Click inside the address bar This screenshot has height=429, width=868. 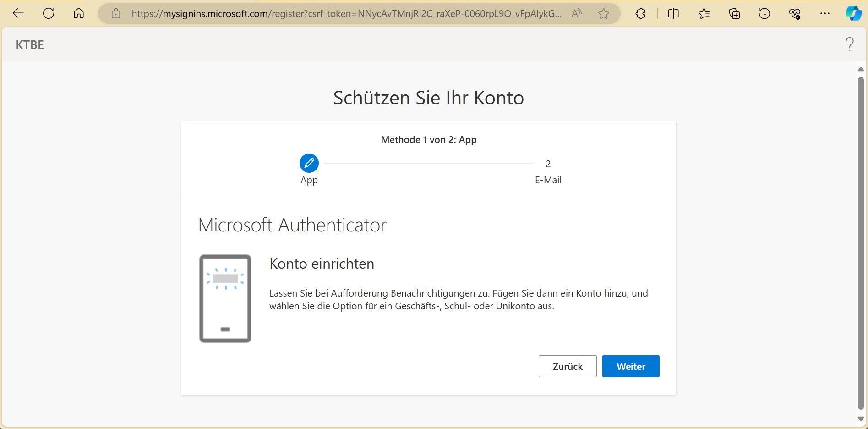coord(321,14)
